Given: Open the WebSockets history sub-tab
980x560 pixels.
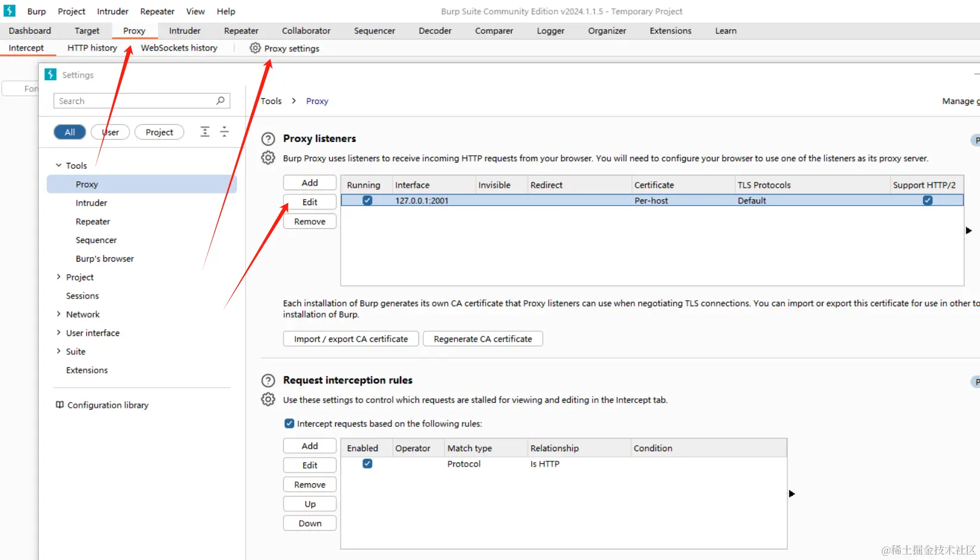Looking at the screenshot, I should (x=179, y=48).
